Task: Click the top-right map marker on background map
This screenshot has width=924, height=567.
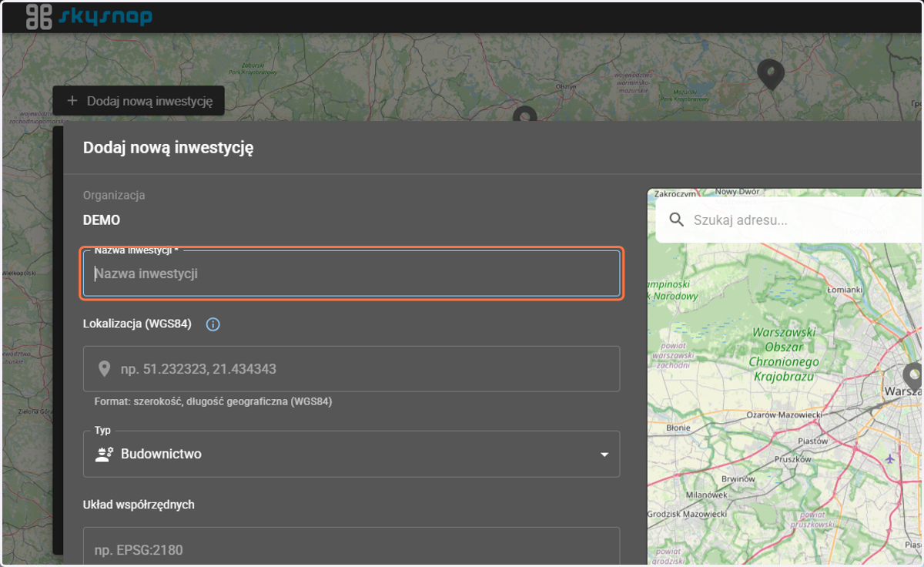Action: coord(771,74)
